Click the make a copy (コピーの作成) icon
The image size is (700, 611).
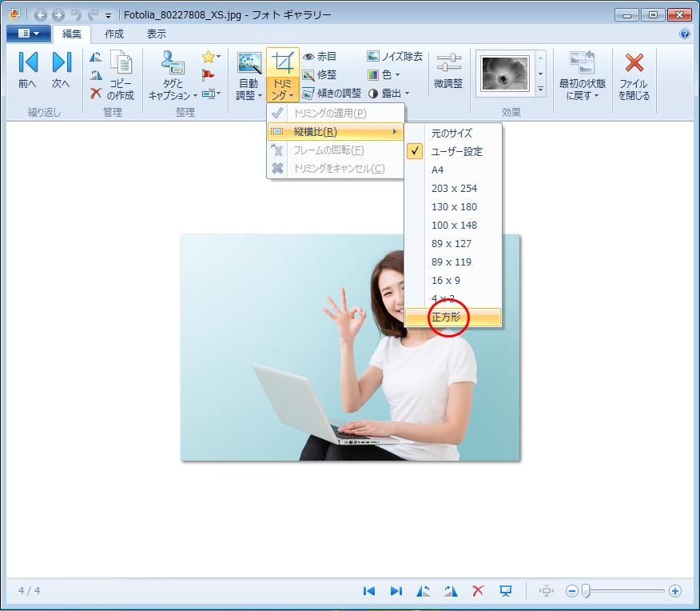click(x=121, y=76)
